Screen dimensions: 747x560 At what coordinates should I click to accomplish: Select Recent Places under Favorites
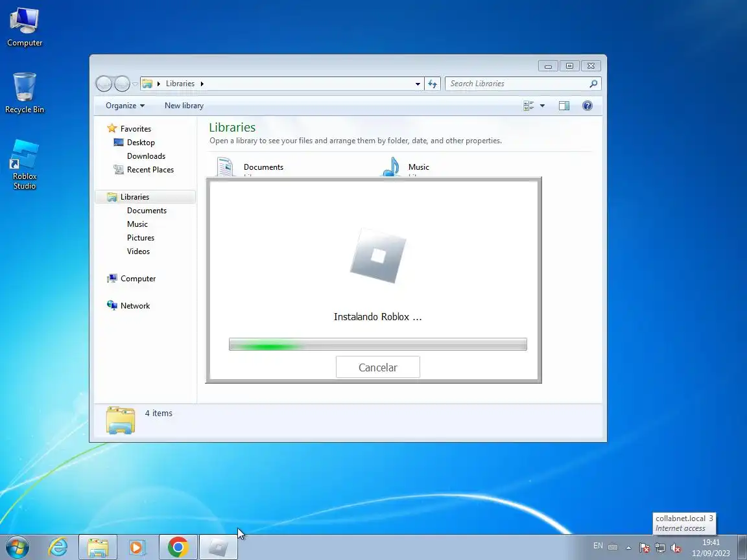pyautogui.click(x=150, y=170)
